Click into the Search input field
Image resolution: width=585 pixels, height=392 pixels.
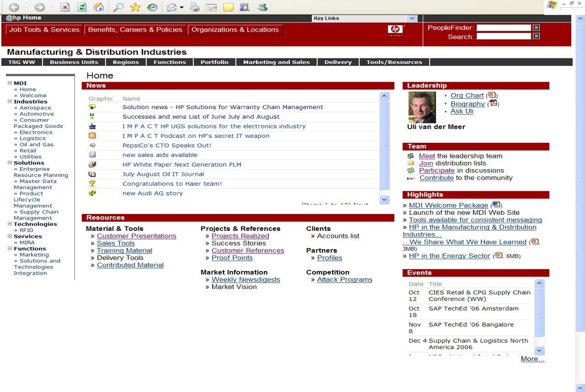(504, 36)
